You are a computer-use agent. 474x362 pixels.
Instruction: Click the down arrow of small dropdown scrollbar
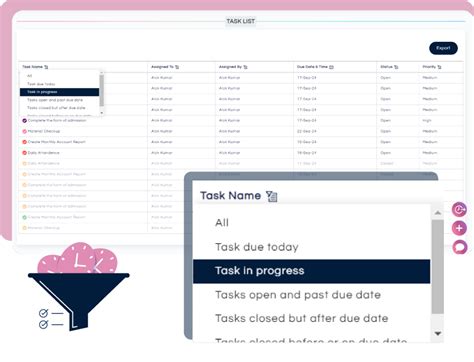pyautogui.click(x=102, y=113)
